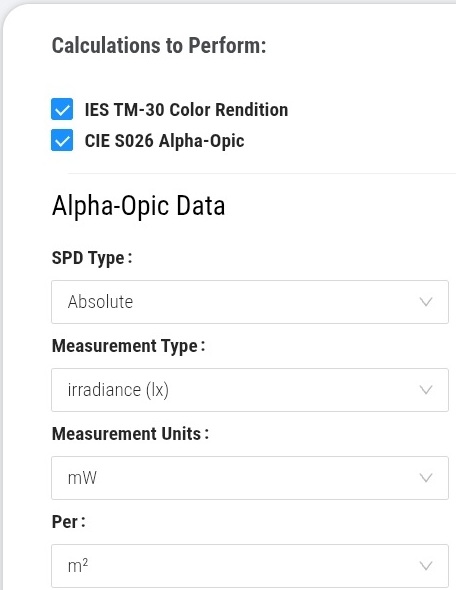Click the IES TM-30 Color Rendition label text
The height and width of the screenshot is (590, 456).
[186, 110]
